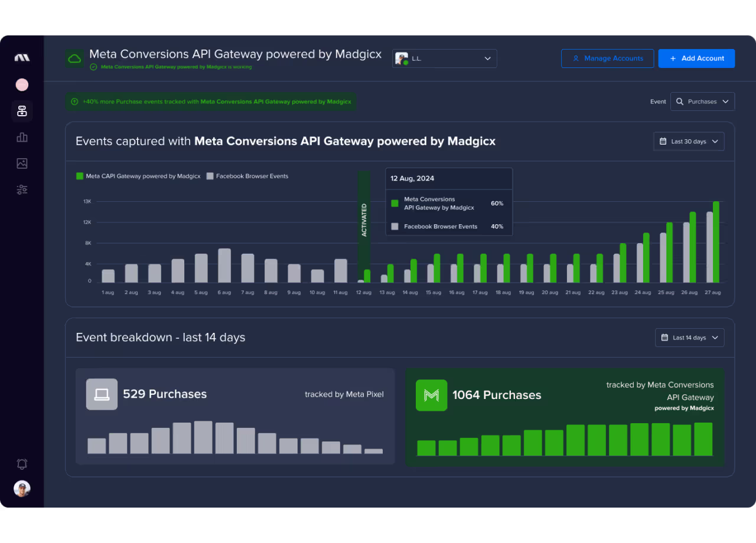Open the Gateway server icon in the sidebar

click(22, 111)
